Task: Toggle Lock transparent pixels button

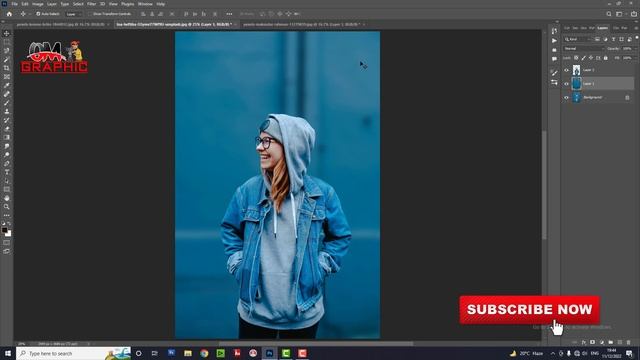Action: pos(576,58)
